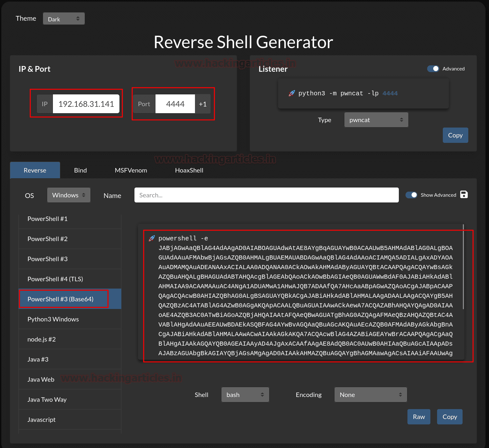Image resolution: width=489 pixels, height=448 pixels.
Task: Select Python3 Windows payload
Action: click(70, 319)
